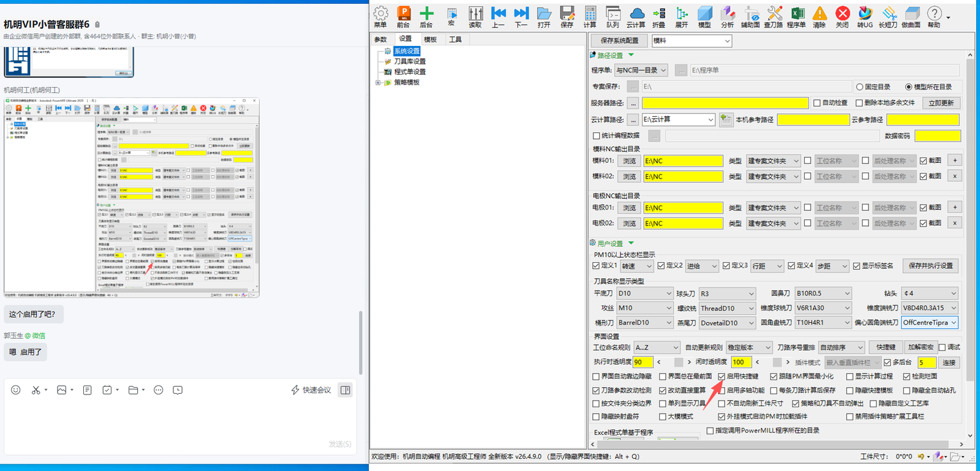Image resolution: width=980 pixels, height=471 pixels.
Task: Select 程式单设置 in the tree
Action: (410, 72)
